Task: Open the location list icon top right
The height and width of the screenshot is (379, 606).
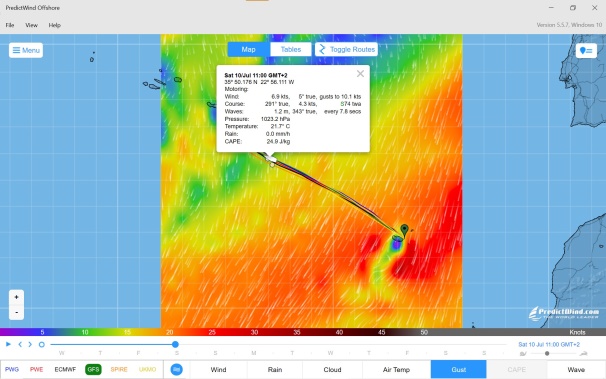Action: (x=586, y=51)
